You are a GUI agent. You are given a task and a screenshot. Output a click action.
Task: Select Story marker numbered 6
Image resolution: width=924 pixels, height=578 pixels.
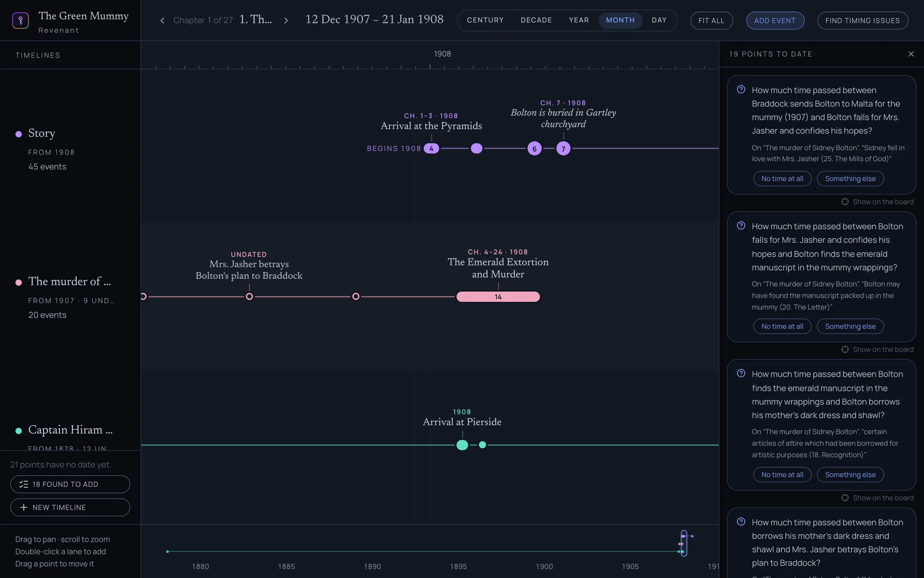[x=535, y=148]
